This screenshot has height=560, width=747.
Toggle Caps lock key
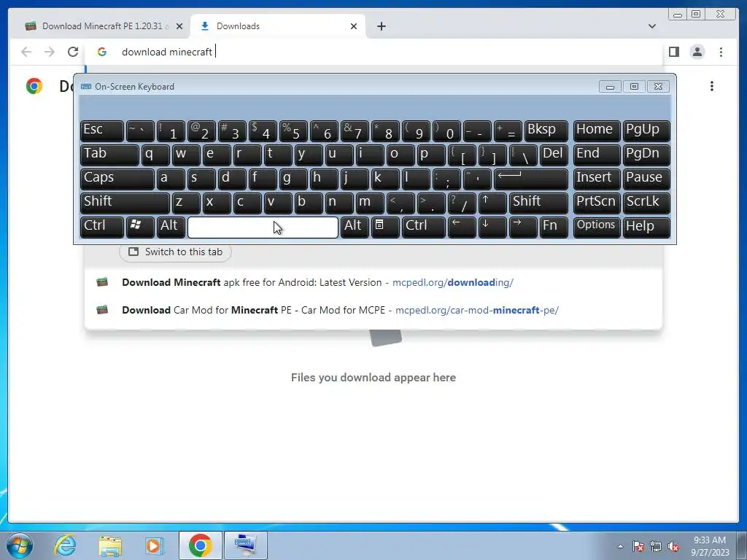click(117, 179)
